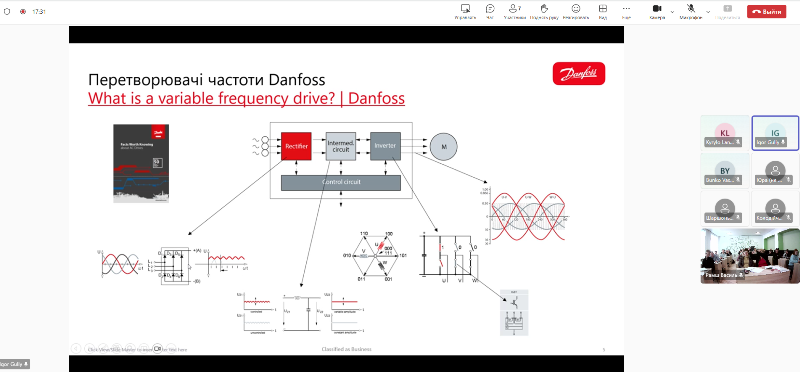The height and width of the screenshot is (372, 800).
Task: Click the shield icon at top left
Action: [x=6, y=11]
